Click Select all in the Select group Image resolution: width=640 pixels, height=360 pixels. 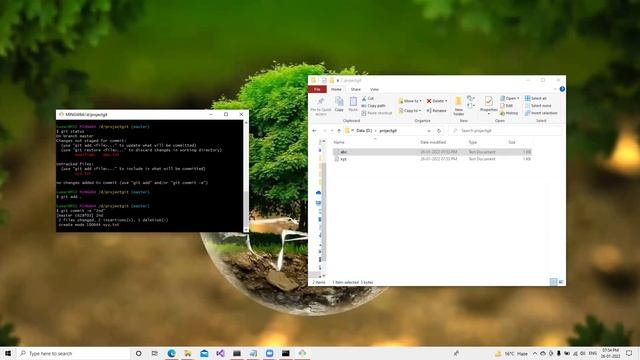coord(536,98)
